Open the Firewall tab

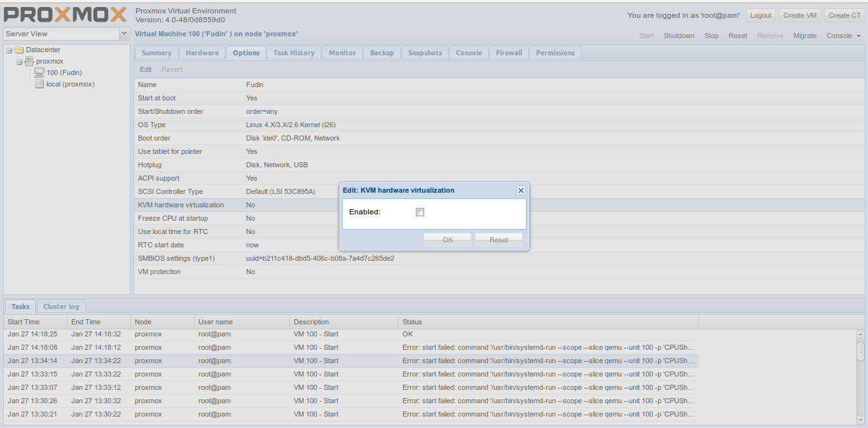[509, 53]
